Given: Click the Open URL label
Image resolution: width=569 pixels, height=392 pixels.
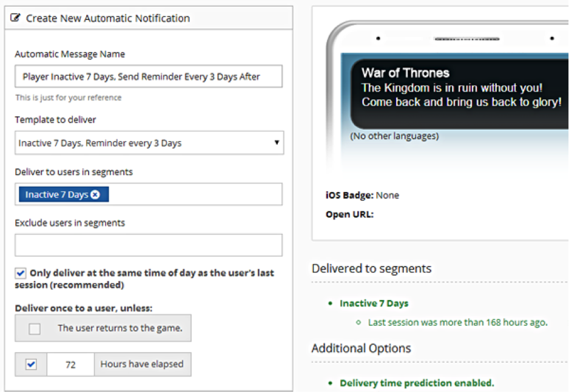Looking at the screenshot, I should [349, 214].
